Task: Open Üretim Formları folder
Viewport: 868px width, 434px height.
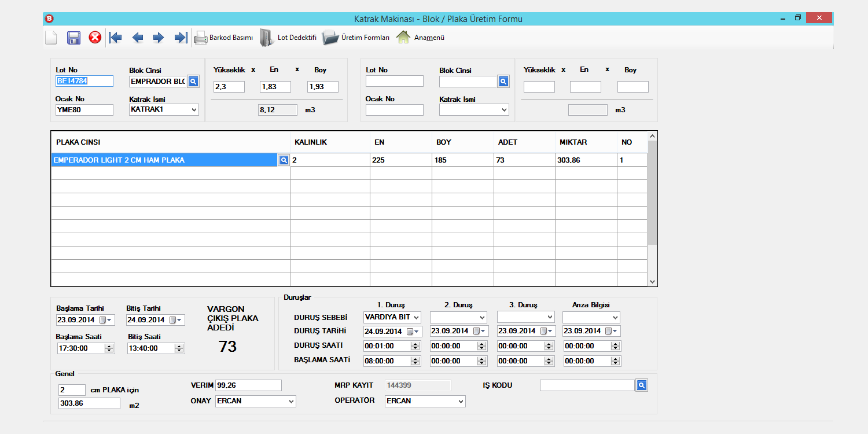Action: 356,38
